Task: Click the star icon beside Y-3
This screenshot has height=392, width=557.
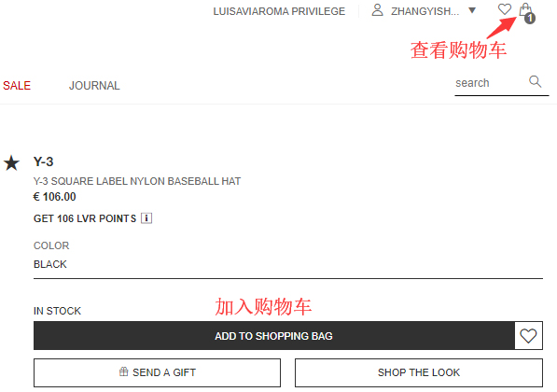Action: 12,163
